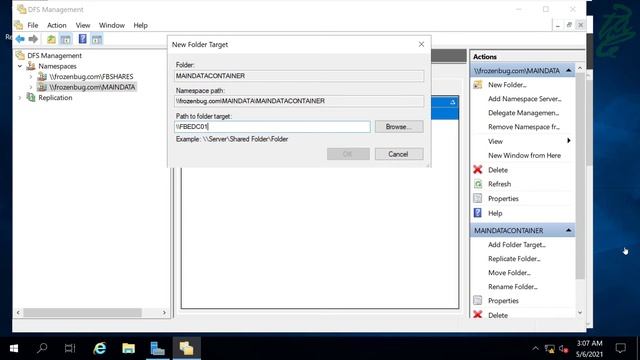Open the View menu in the menu bar
This screenshot has width=640, height=360.
pyautogui.click(x=83, y=25)
